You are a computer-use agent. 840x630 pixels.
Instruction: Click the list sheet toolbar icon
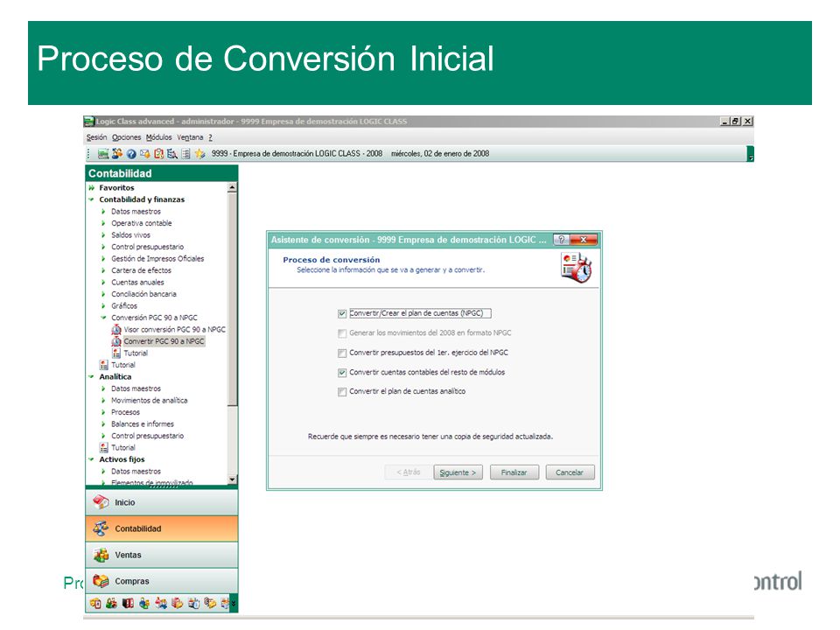[185, 154]
